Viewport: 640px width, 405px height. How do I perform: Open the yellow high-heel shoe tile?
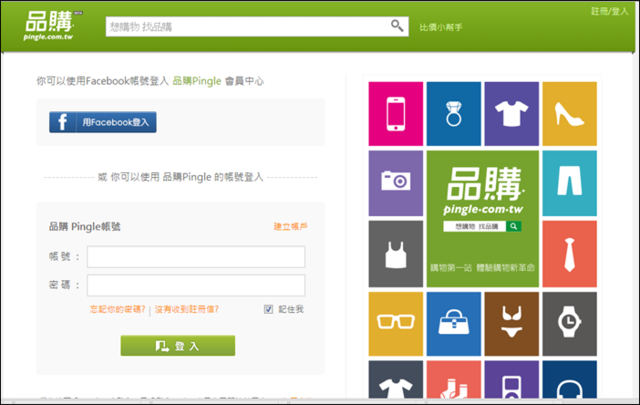569,114
